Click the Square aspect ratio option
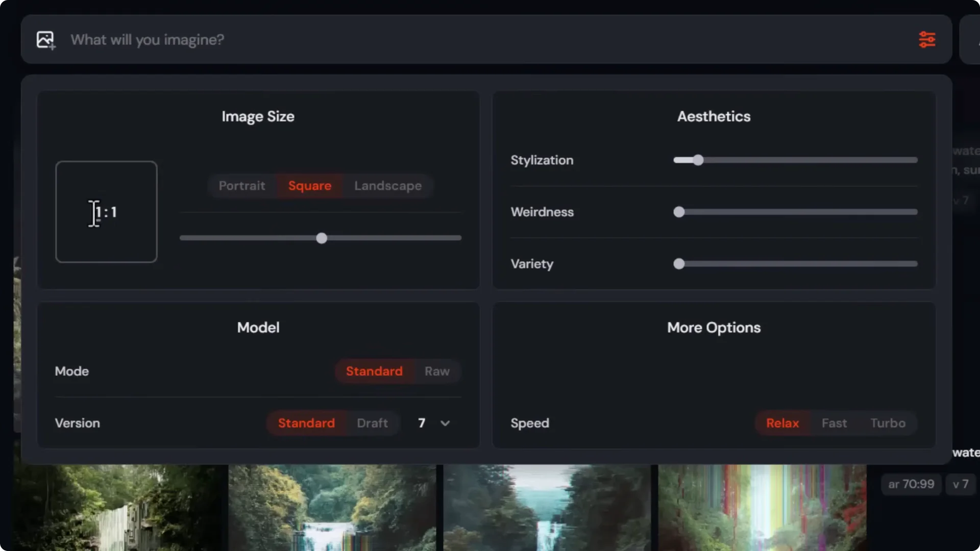The width and height of the screenshot is (980, 551). (309, 186)
